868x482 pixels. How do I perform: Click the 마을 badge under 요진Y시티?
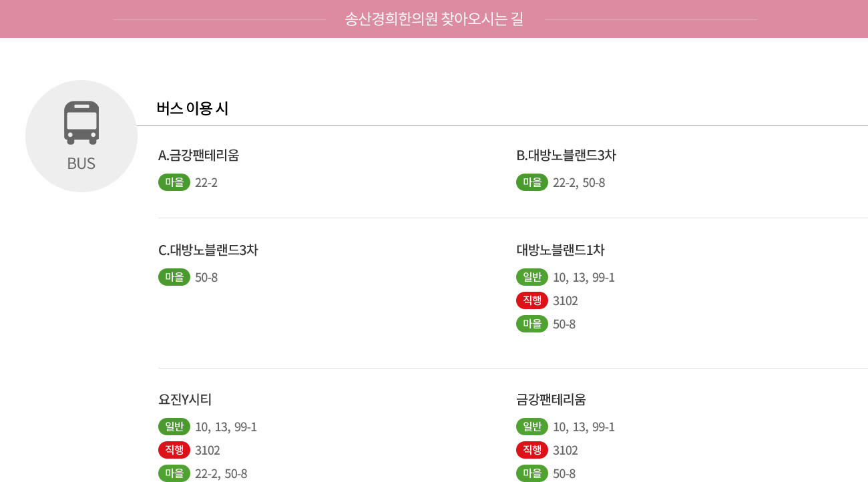[x=174, y=473]
